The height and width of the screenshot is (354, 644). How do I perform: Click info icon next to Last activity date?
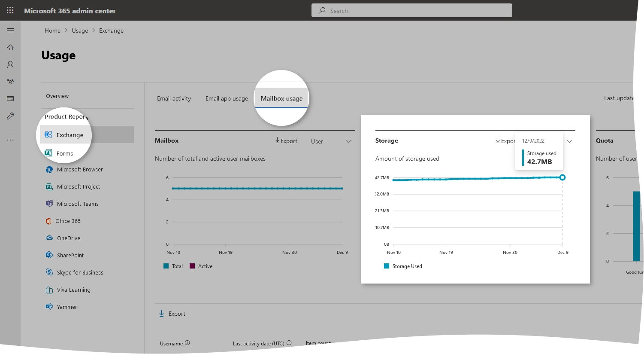click(x=289, y=343)
